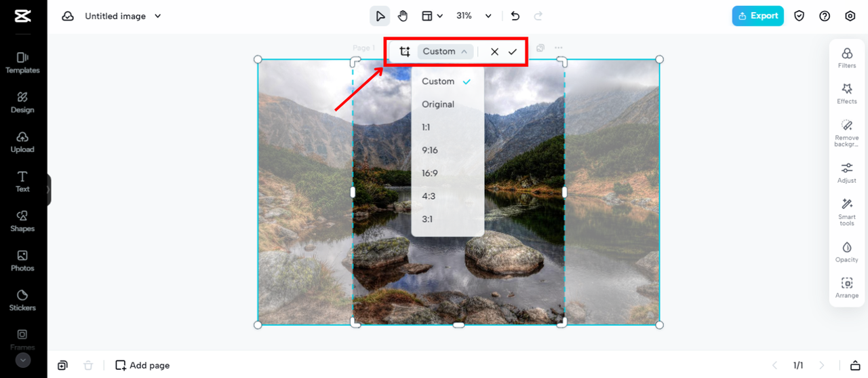The width and height of the screenshot is (868, 378).
Task: Open the Effects tool
Action: point(847,94)
